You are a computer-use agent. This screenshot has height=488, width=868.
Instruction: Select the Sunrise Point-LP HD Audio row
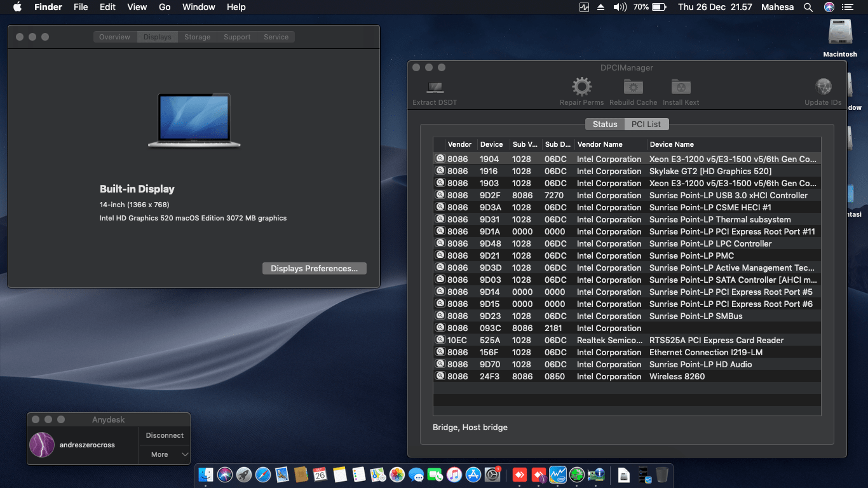pos(627,364)
